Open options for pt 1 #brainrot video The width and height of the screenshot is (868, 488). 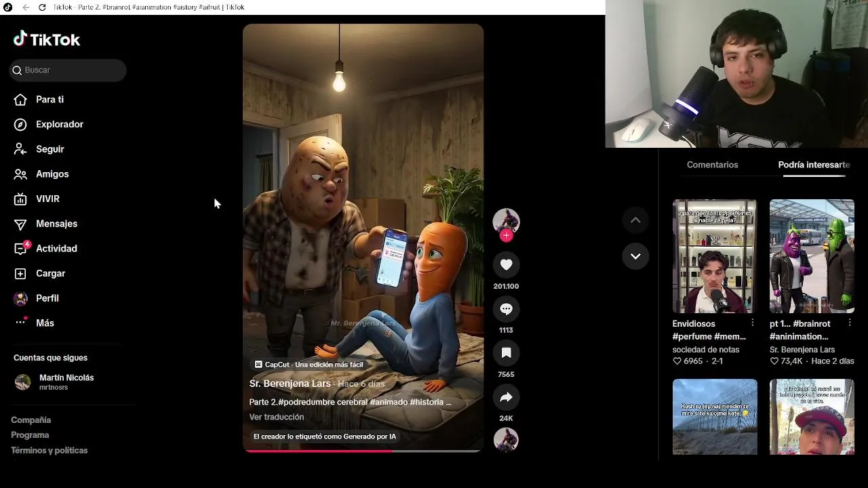coord(850,323)
